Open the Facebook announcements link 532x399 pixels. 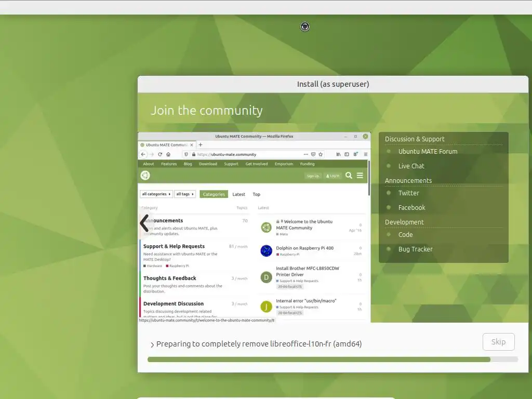(x=411, y=207)
